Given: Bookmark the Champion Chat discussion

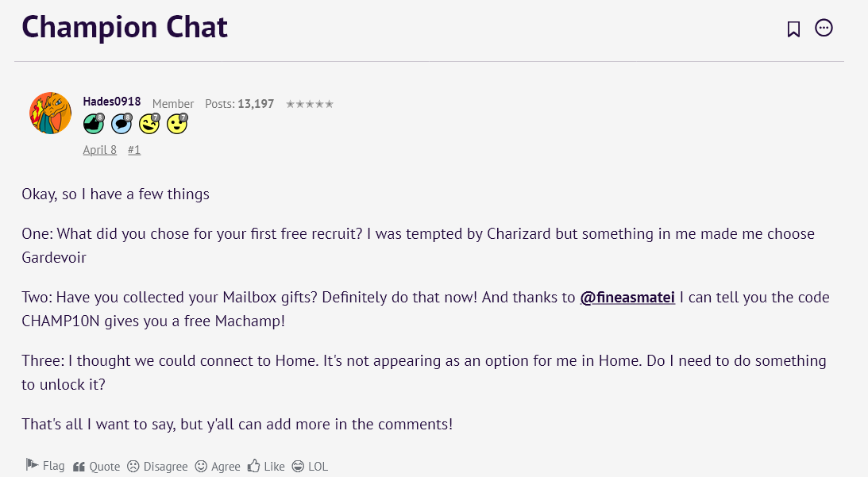Looking at the screenshot, I should [x=793, y=29].
